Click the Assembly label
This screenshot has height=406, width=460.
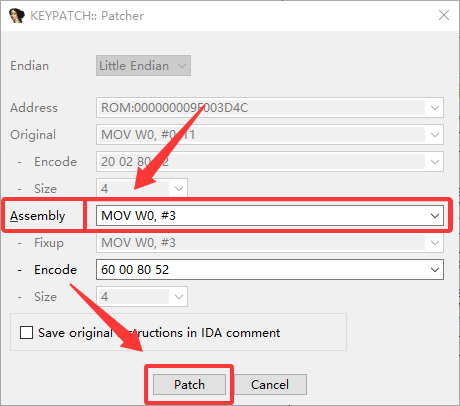click(x=37, y=216)
